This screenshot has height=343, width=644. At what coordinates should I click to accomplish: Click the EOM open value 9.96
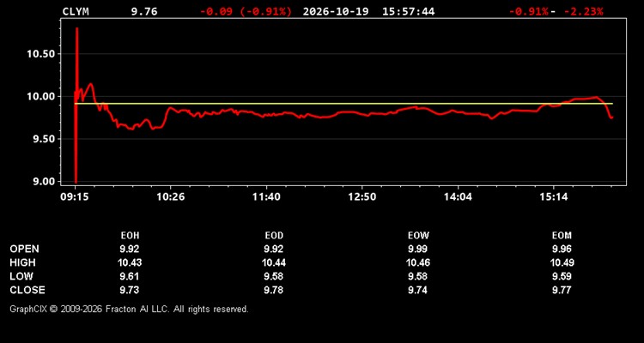(x=562, y=249)
